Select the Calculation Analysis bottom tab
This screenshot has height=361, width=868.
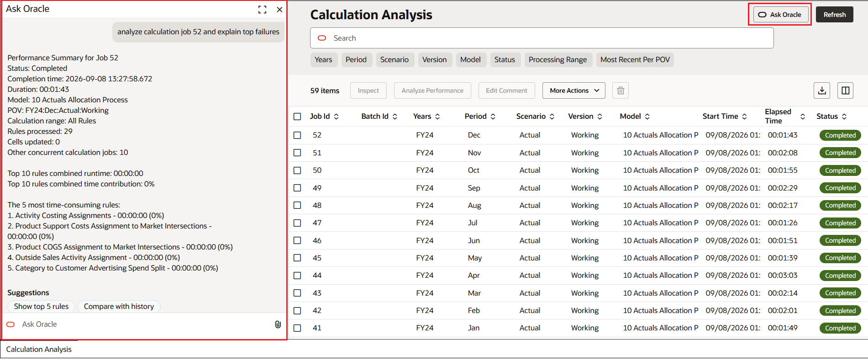point(39,350)
